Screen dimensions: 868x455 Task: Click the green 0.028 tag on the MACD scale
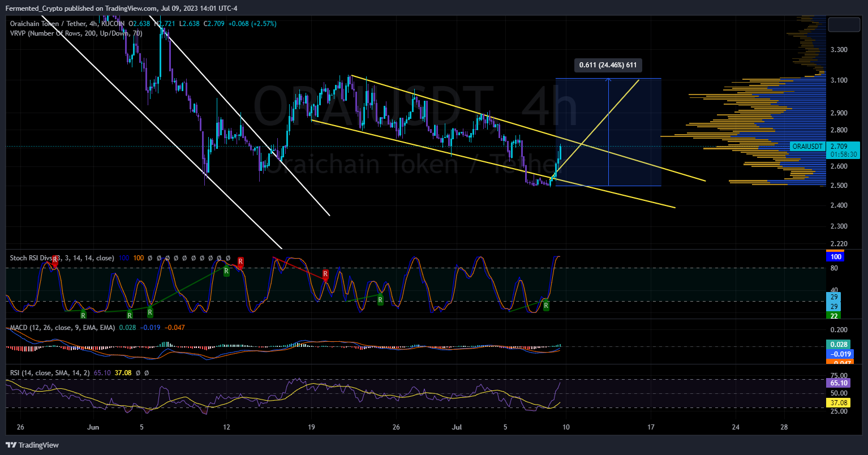coord(839,345)
